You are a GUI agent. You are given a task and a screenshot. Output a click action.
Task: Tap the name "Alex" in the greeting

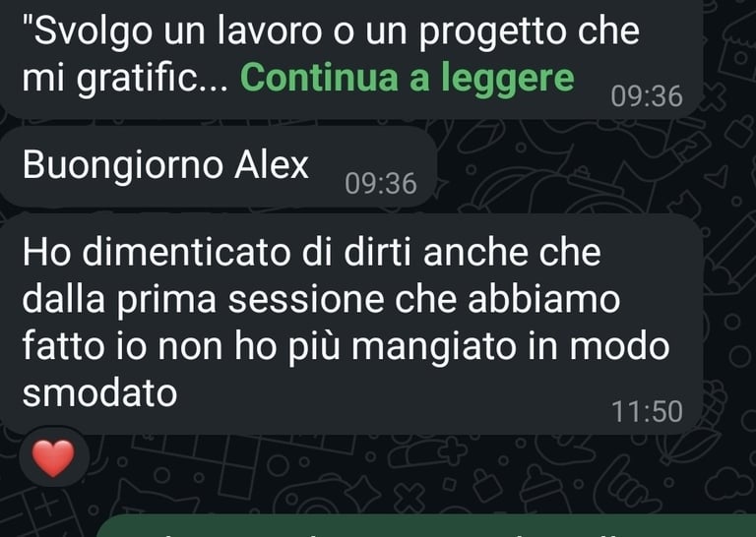pyautogui.click(x=272, y=164)
